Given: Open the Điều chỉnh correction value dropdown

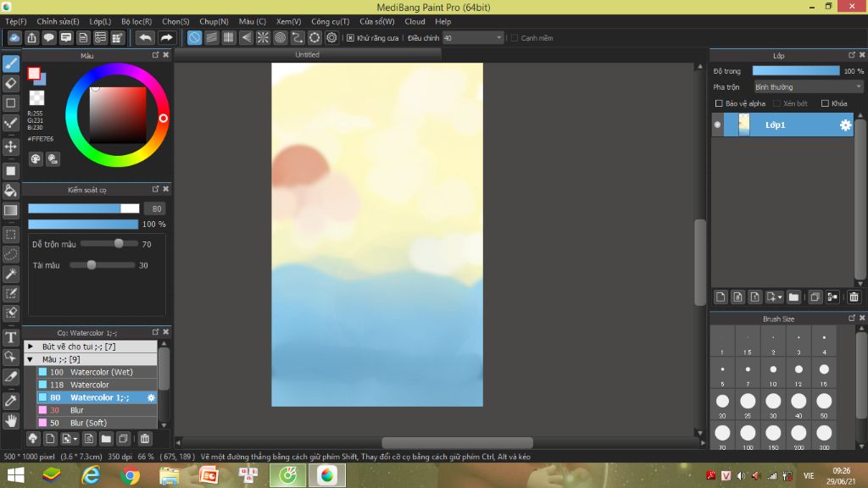Looking at the screenshot, I should coord(473,37).
